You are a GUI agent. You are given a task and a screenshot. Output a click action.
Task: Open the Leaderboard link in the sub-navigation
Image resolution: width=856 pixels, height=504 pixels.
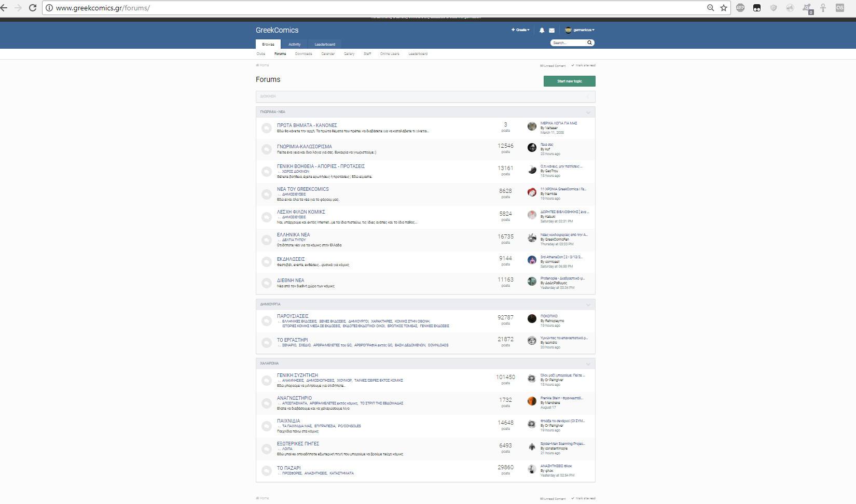tap(418, 54)
